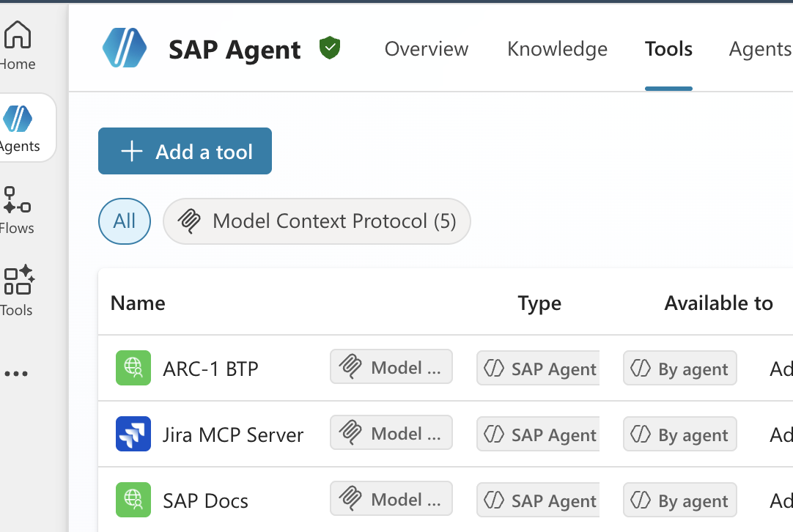793x532 pixels.
Task: Switch to the Knowledge tab
Action: click(x=557, y=49)
